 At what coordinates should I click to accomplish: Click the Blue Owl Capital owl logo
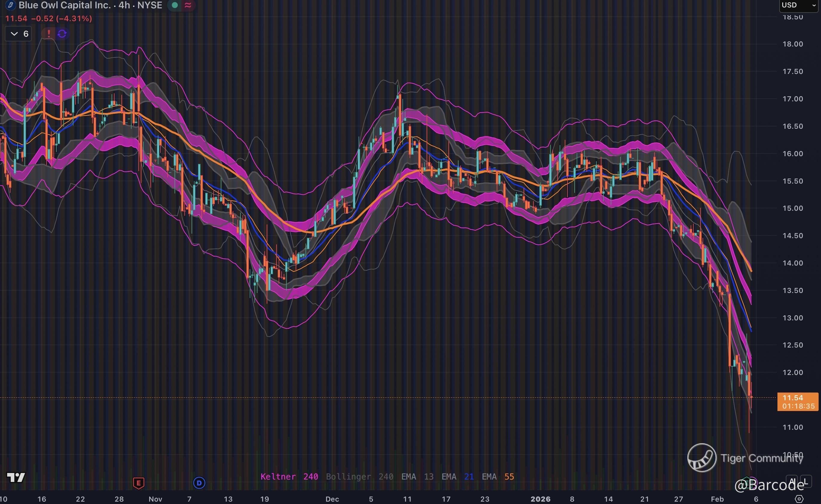10,5
